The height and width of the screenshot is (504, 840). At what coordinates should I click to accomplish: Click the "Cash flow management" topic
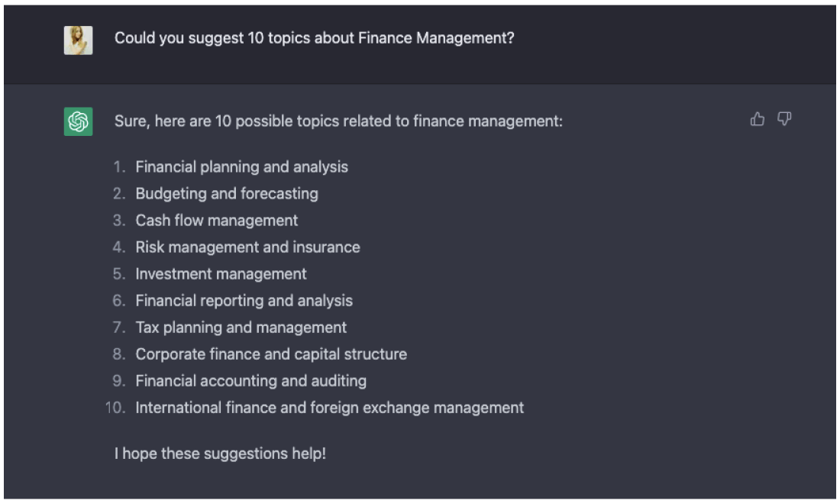(x=217, y=221)
